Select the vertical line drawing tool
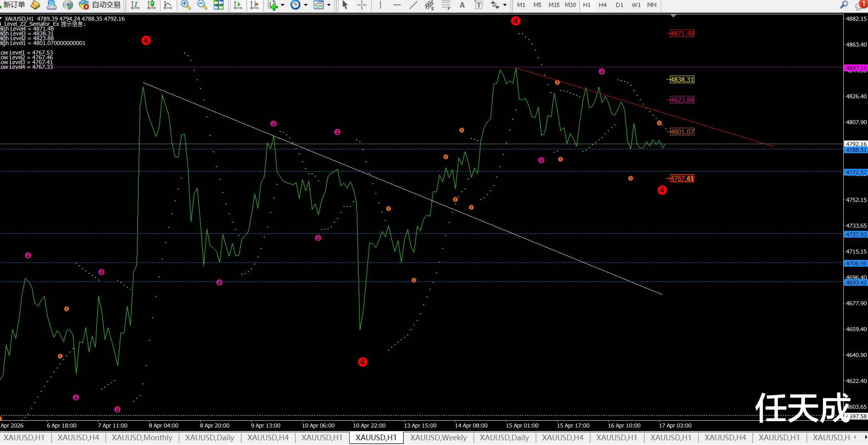 point(380,5)
